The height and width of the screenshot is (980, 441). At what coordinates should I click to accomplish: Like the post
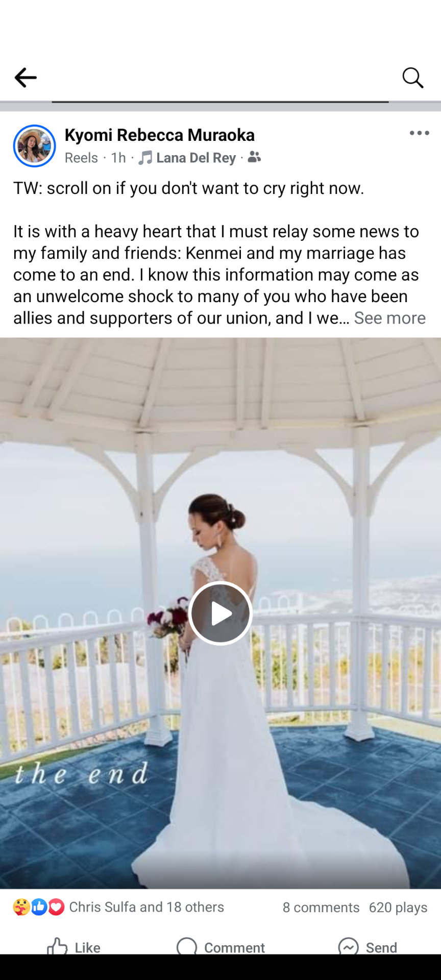(73, 946)
